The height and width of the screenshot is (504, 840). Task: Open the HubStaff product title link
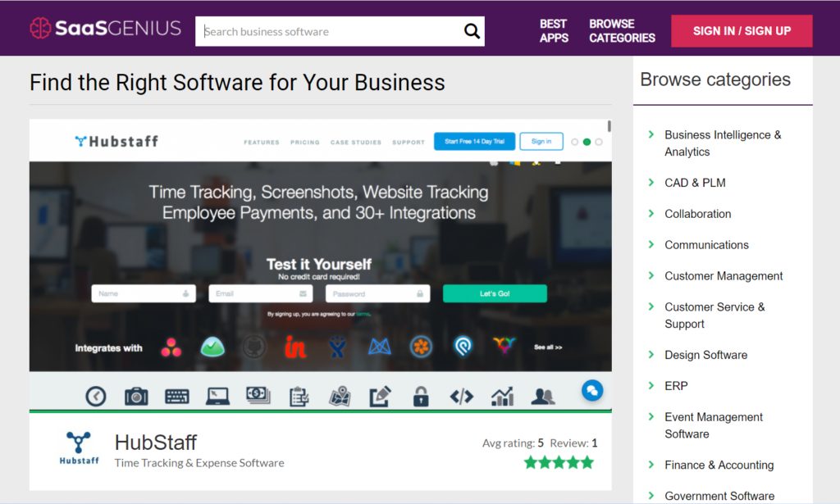(x=156, y=443)
